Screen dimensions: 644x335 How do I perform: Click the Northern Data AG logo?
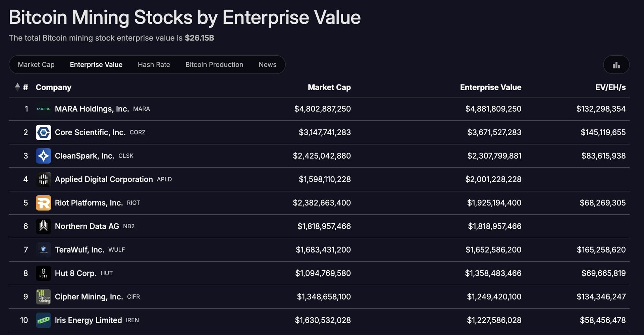pyautogui.click(x=43, y=226)
